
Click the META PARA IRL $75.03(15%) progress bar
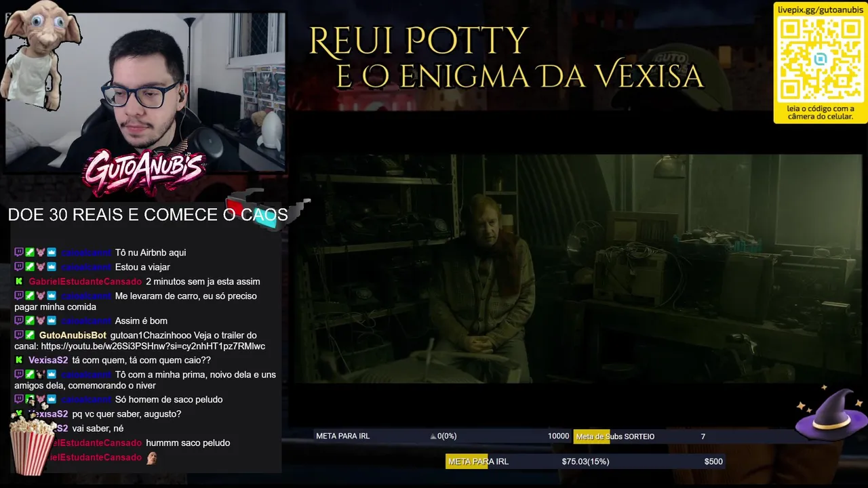585,462
